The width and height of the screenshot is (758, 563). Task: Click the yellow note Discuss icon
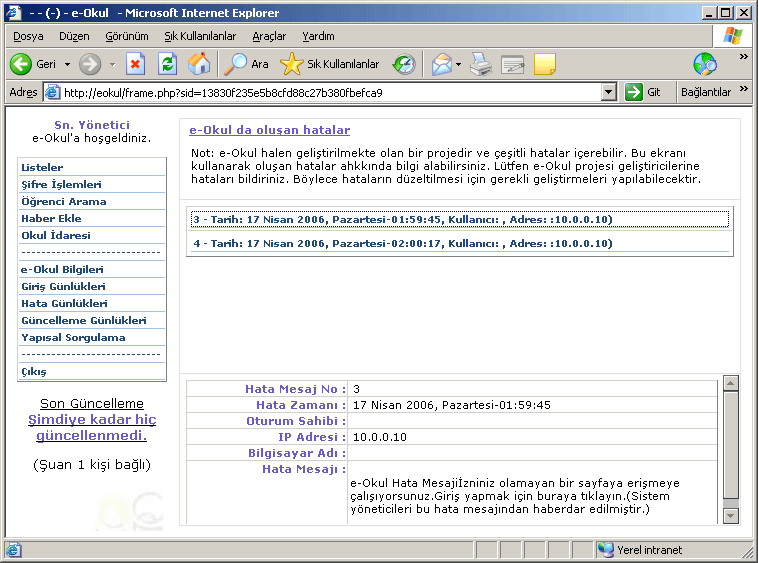point(545,64)
